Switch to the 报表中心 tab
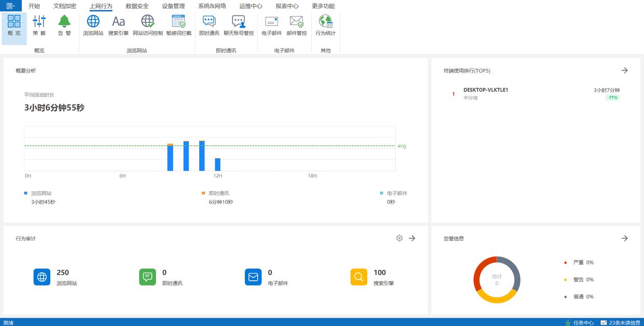The width and height of the screenshot is (644, 326). [x=287, y=6]
